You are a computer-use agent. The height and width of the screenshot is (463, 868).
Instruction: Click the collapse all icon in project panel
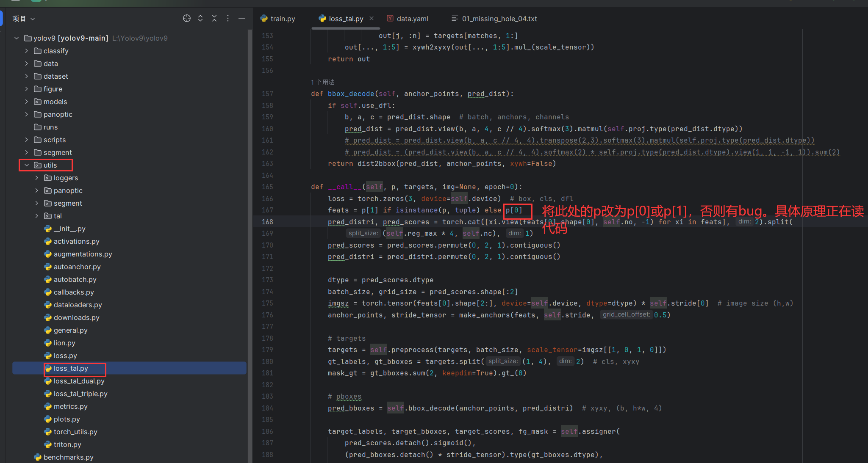click(214, 18)
